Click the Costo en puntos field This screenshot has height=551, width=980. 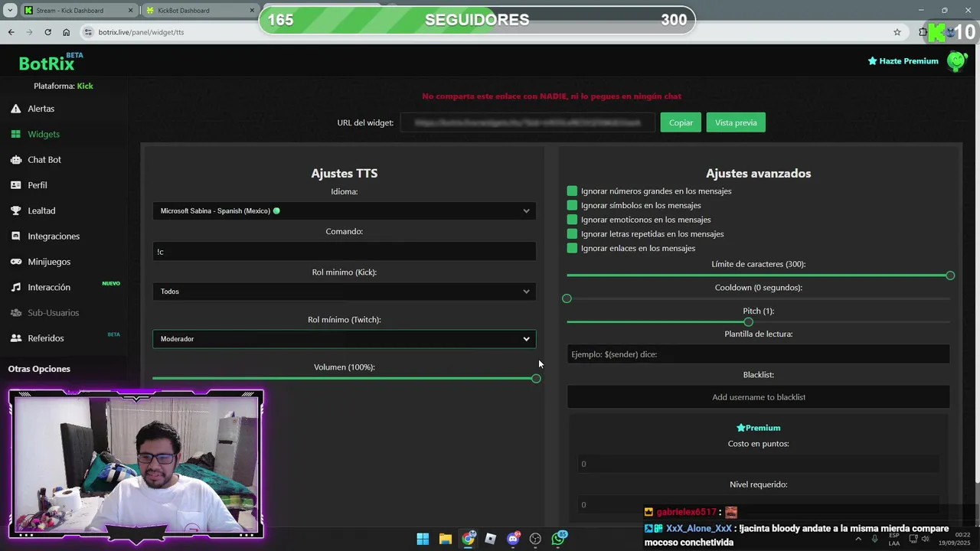(x=758, y=464)
